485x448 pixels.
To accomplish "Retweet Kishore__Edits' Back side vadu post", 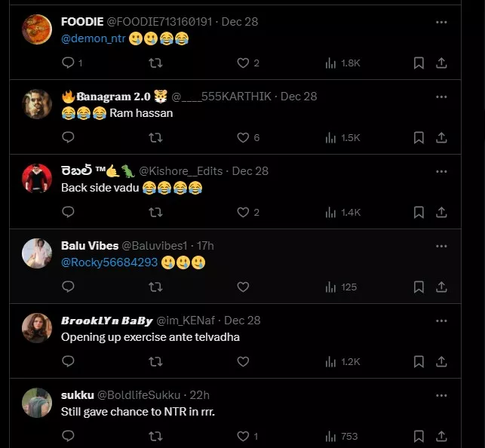I will click(155, 213).
